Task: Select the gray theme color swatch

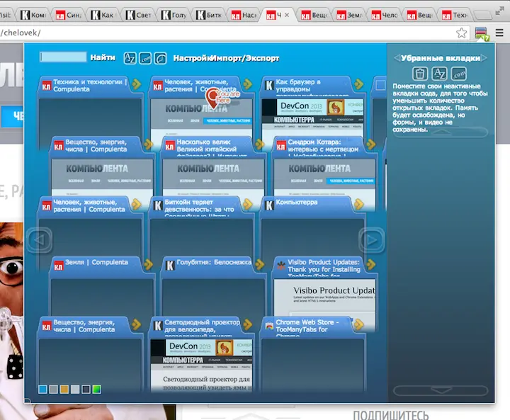Action: (x=53, y=389)
